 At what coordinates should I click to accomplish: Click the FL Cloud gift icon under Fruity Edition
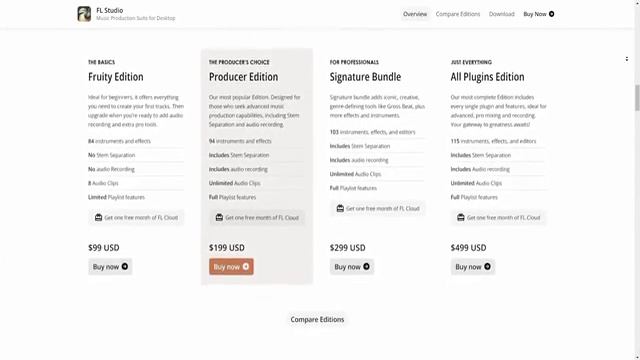coord(98,218)
